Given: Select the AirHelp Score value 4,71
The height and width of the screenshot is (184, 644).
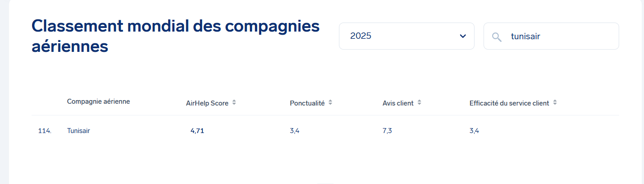Looking at the screenshot, I should tap(197, 131).
